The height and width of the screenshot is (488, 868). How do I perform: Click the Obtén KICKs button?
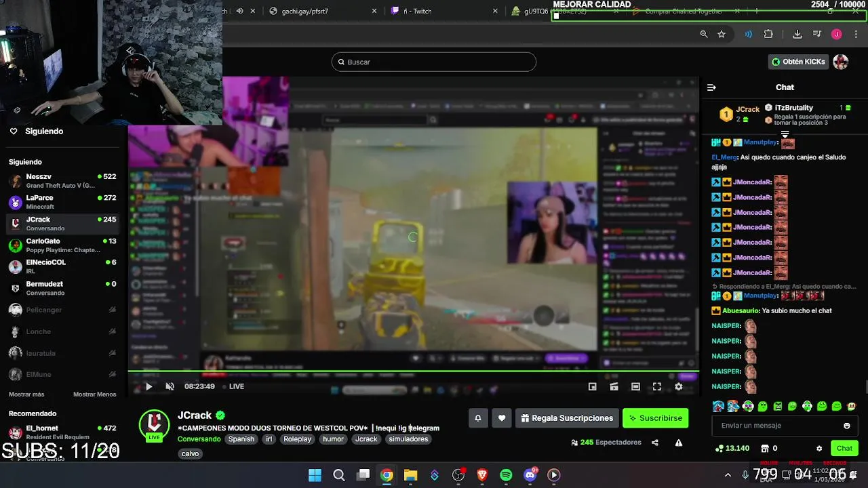798,62
